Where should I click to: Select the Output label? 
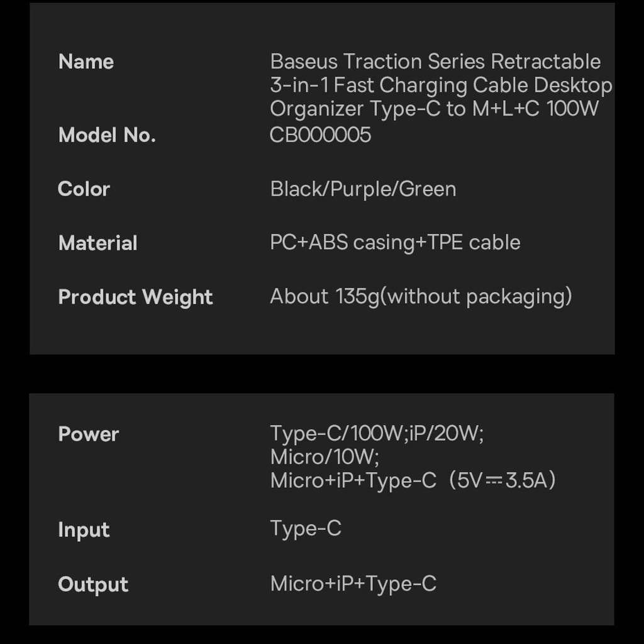(93, 584)
